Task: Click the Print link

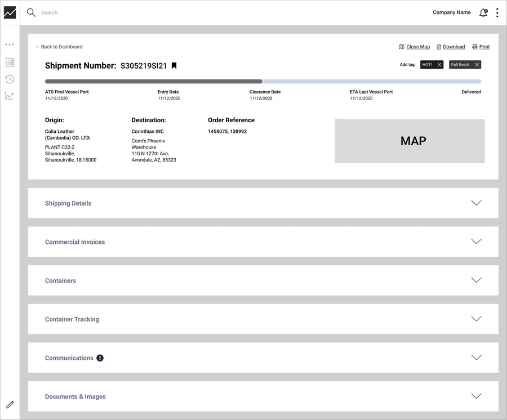Action: click(x=484, y=47)
